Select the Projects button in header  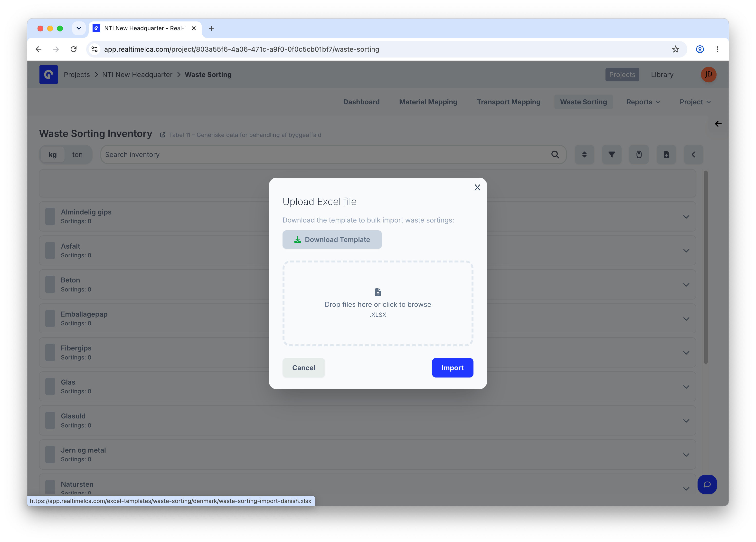tap(622, 74)
